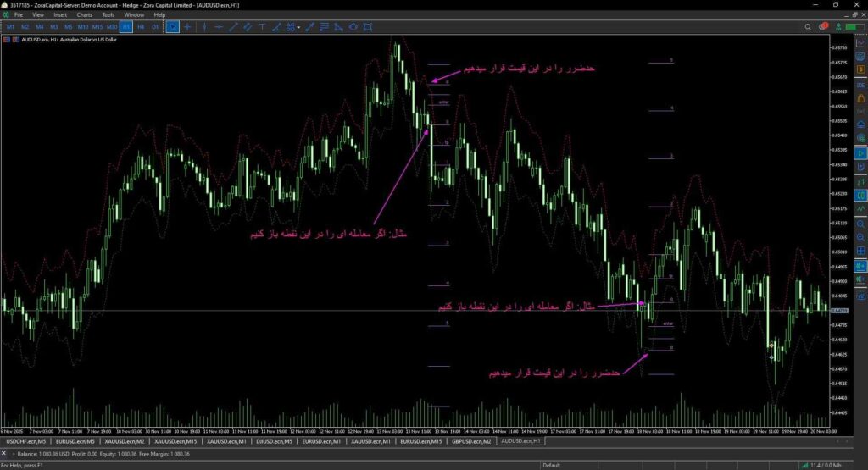Viewport: 868px width, 470px height.
Task: Open the View menu
Action: (37, 15)
